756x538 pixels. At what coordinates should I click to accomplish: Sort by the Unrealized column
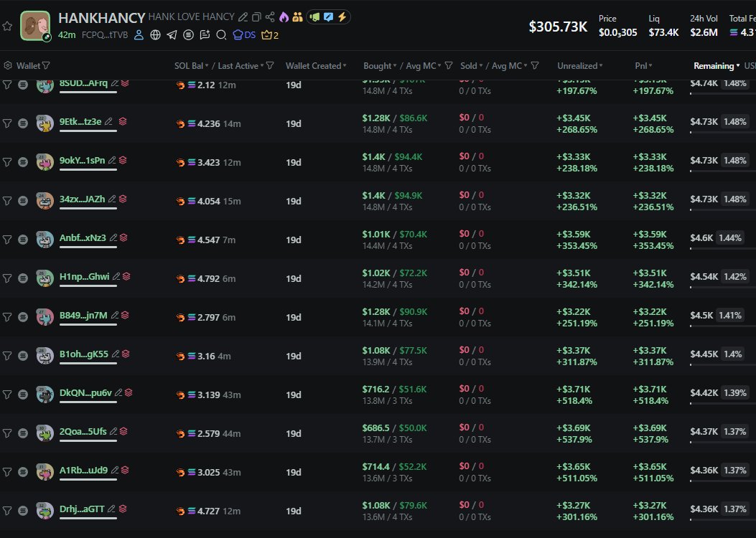pyautogui.click(x=579, y=66)
